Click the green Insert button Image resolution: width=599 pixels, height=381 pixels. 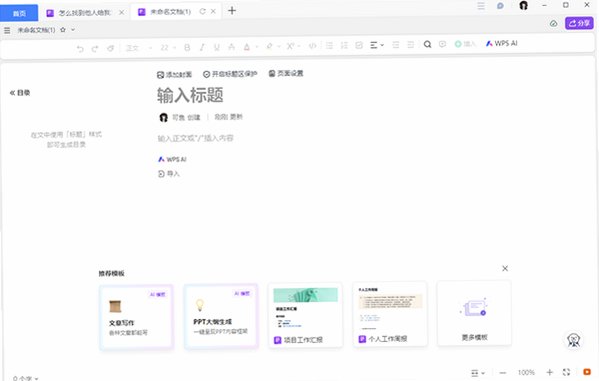[x=465, y=44]
